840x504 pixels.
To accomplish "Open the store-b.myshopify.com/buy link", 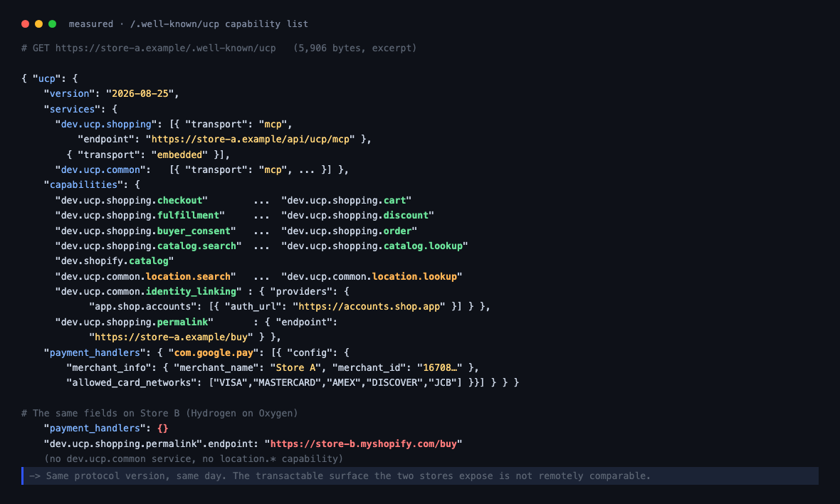I will pos(363,444).
